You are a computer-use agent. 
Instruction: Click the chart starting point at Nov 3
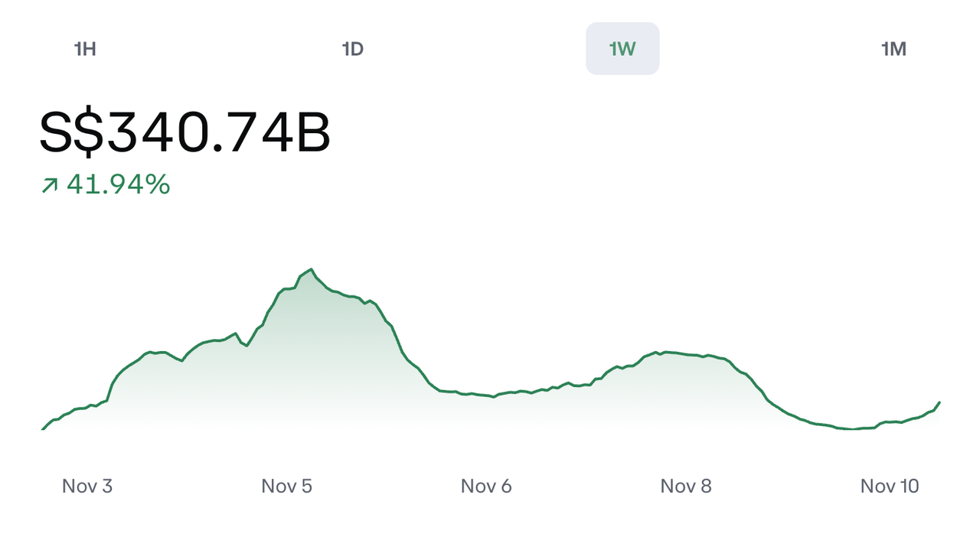[42, 430]
